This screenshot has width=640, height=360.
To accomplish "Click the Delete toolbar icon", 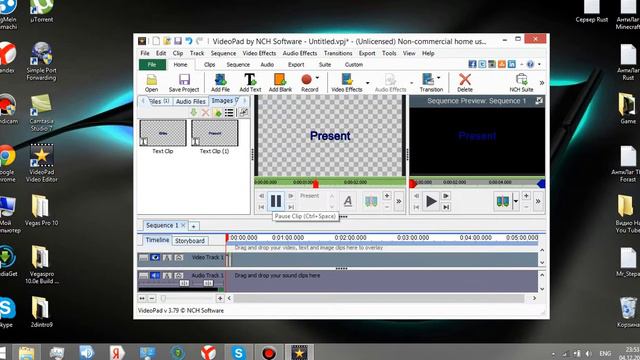I will 465,83.
